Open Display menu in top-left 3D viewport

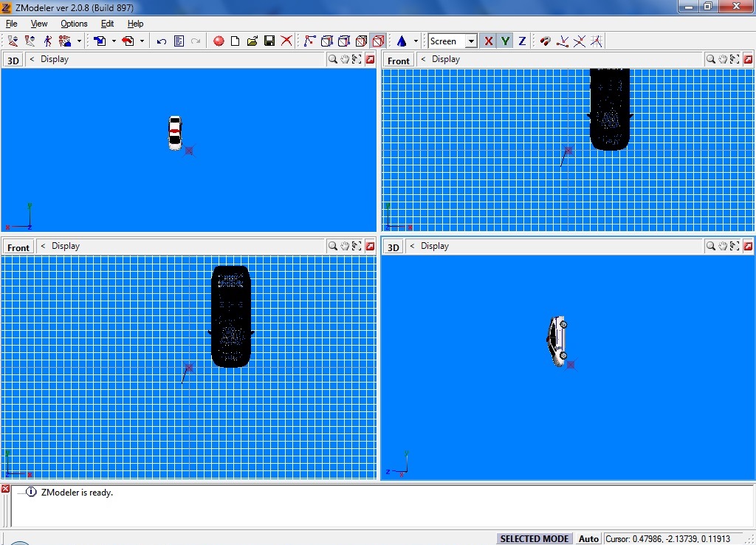click(55, 59)
